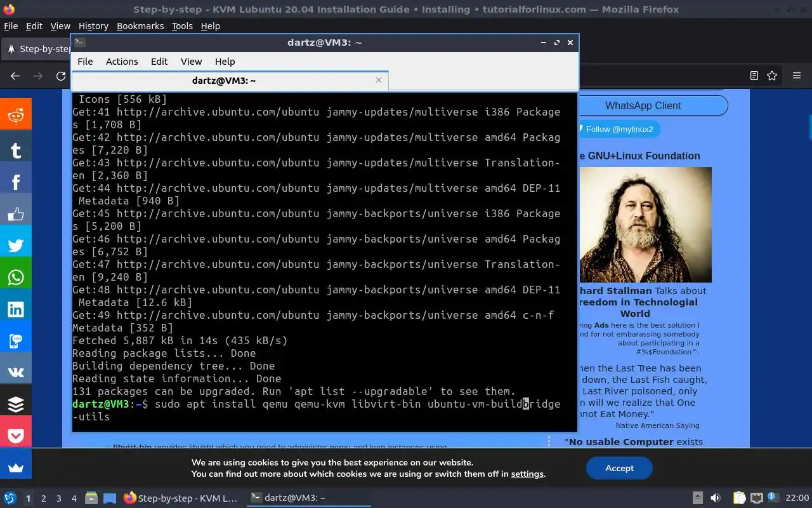
Task: Click the eject removable media tray icon
Action: (697, 498)
